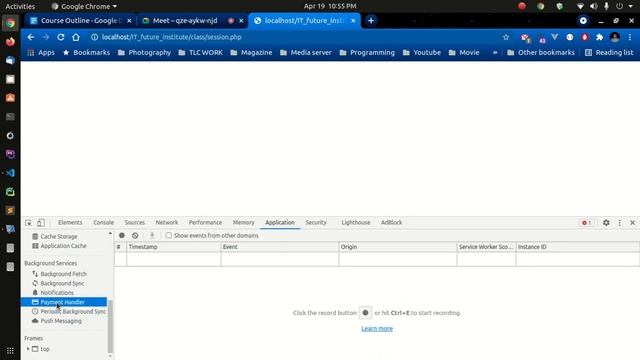Open Firefox from the Ubuntu dock
Screen dimensions: 640x360
(10, 42)
